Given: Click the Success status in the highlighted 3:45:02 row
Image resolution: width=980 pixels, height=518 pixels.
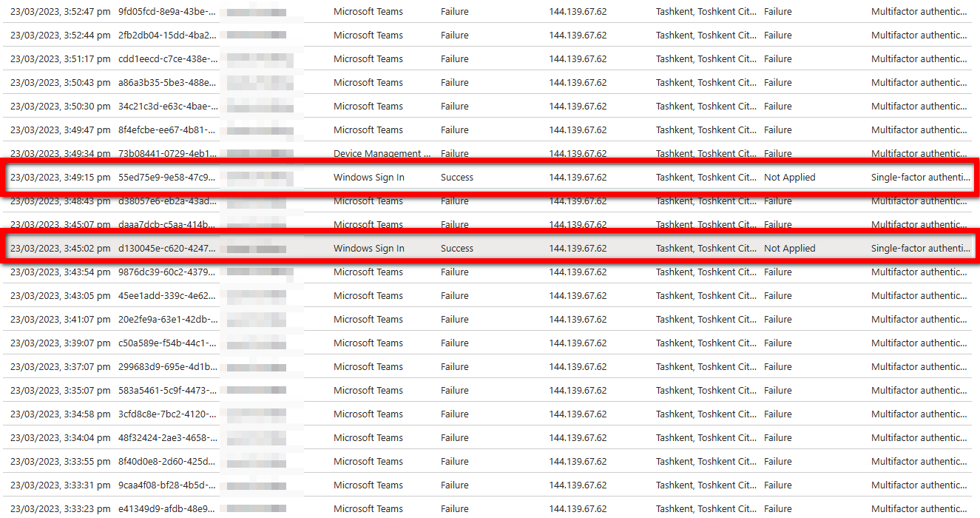Looking at the screenshot, I should point(456,248).
